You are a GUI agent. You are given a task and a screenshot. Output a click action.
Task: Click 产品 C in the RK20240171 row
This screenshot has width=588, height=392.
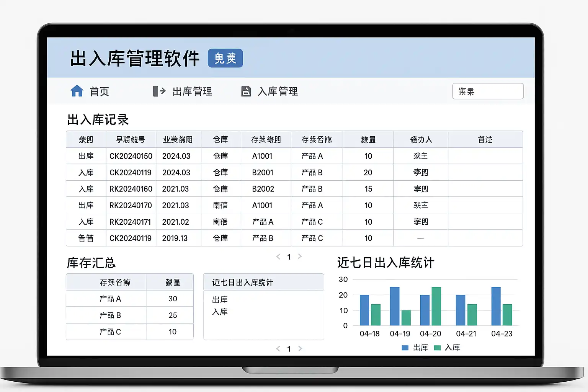click(x=312, y=222)
